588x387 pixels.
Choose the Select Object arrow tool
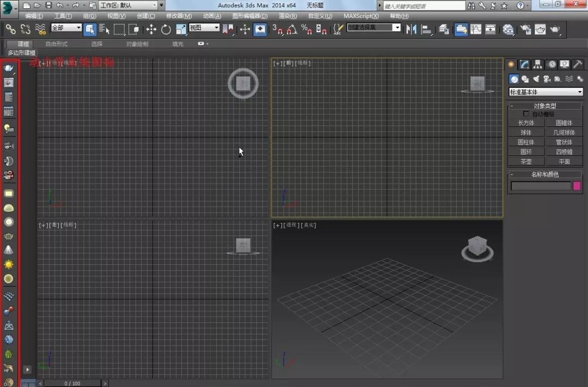click(x=90, y=29)
